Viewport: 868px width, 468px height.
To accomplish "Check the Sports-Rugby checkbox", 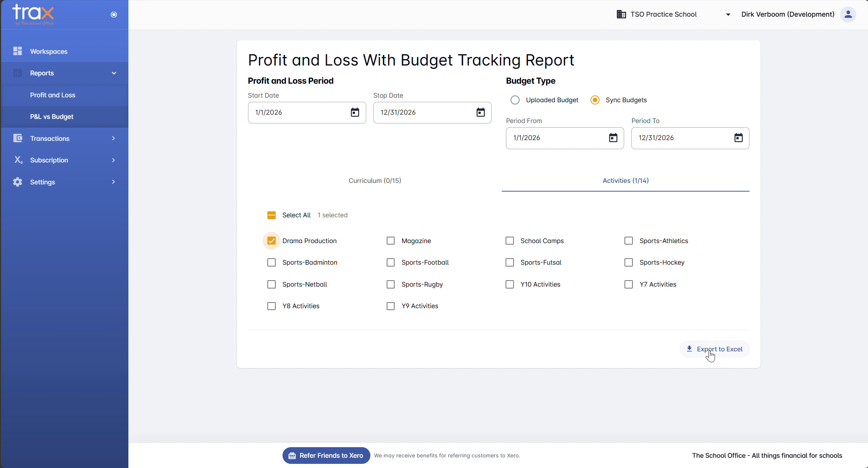I will tap(390, 284).
